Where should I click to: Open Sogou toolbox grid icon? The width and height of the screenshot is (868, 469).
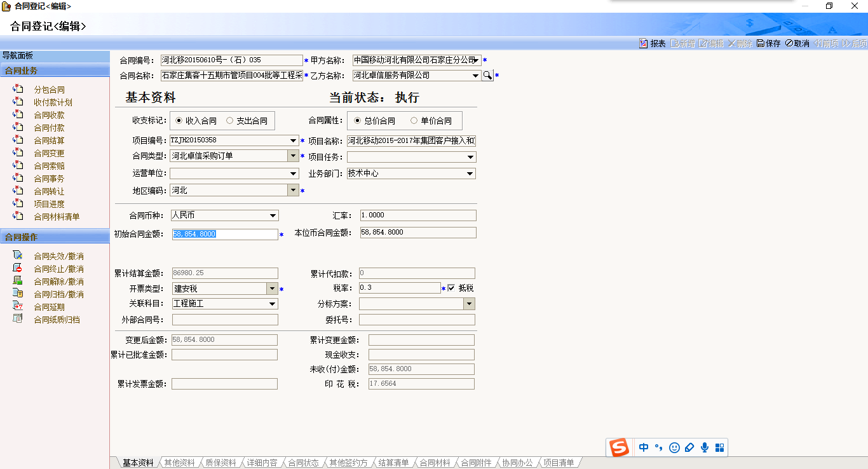(720, 447)
